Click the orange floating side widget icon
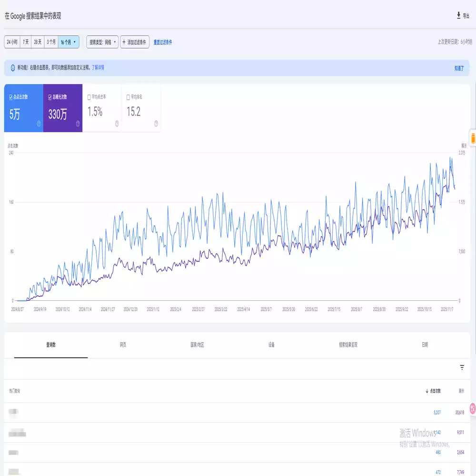The width and height of the screenshot is (476, 476). (473, 139)
